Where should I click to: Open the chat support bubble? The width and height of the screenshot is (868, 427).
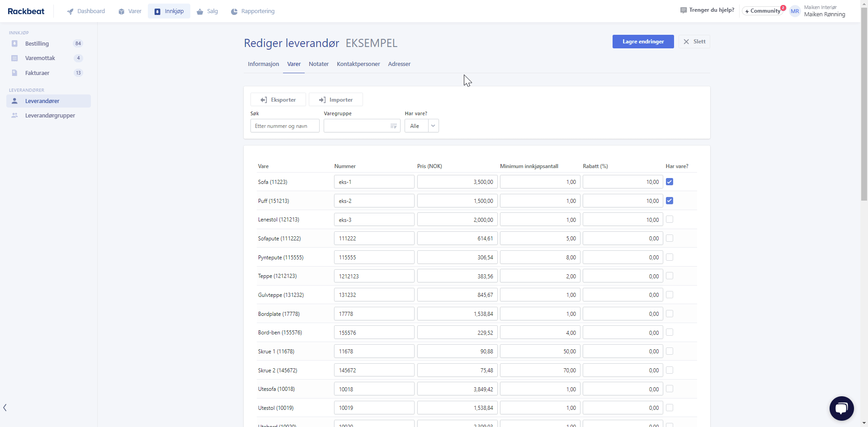[841, 408]
